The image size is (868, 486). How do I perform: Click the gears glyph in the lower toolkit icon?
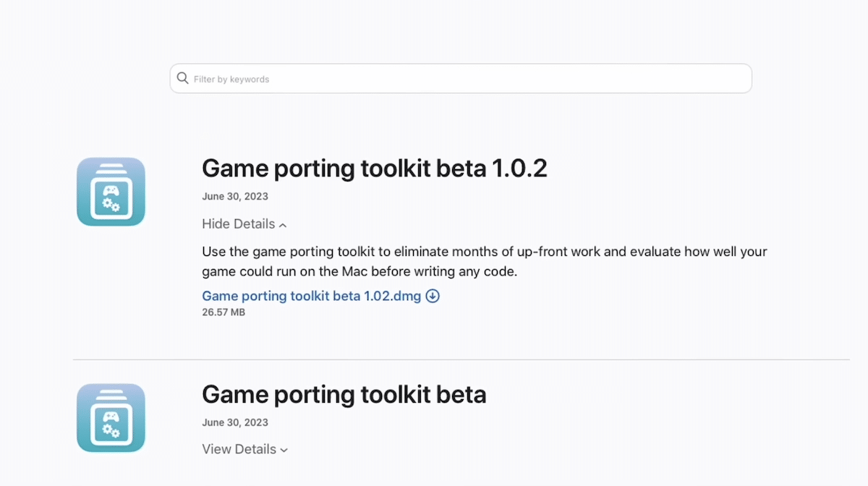coord(111,430)
